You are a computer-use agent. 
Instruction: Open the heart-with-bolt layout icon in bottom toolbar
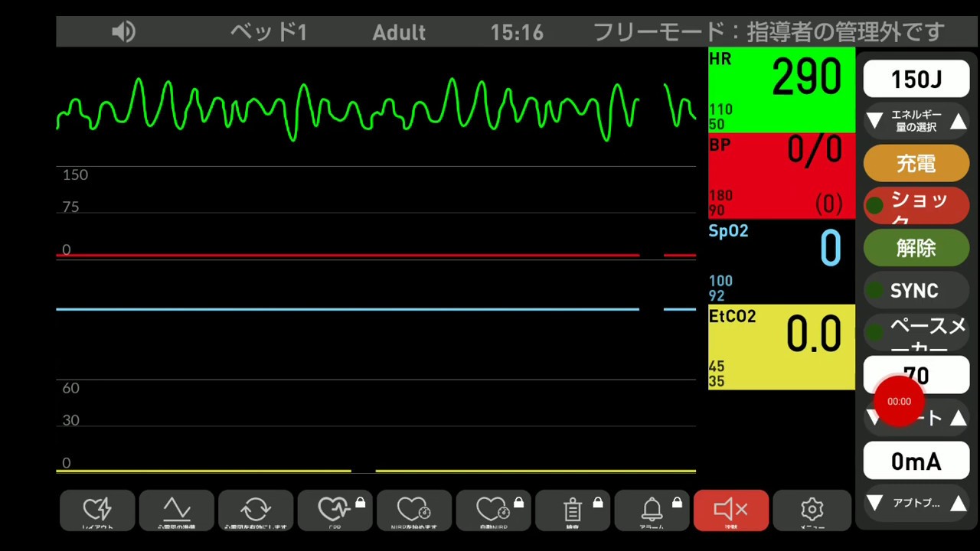click(97, 510)
